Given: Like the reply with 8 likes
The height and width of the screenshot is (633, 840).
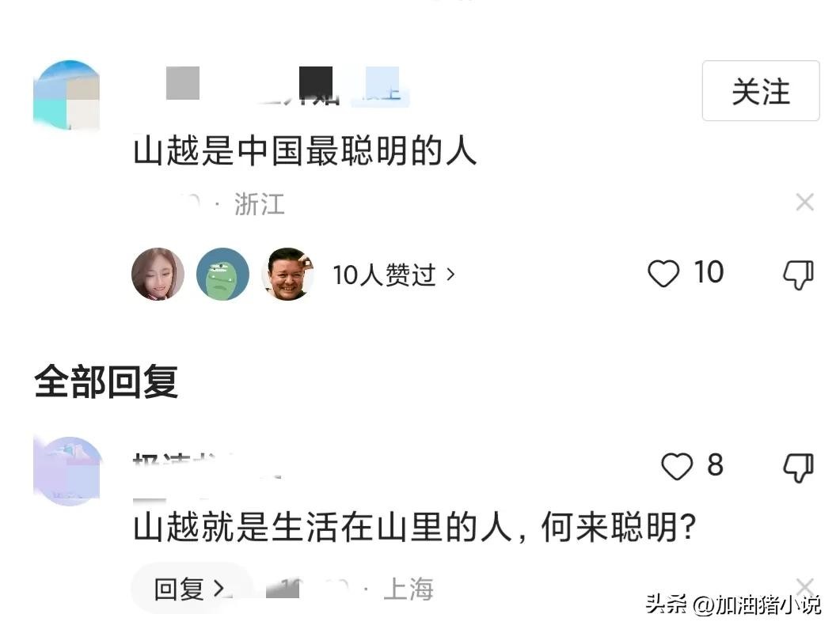Looking at the screenshot, I should (677, 467).
